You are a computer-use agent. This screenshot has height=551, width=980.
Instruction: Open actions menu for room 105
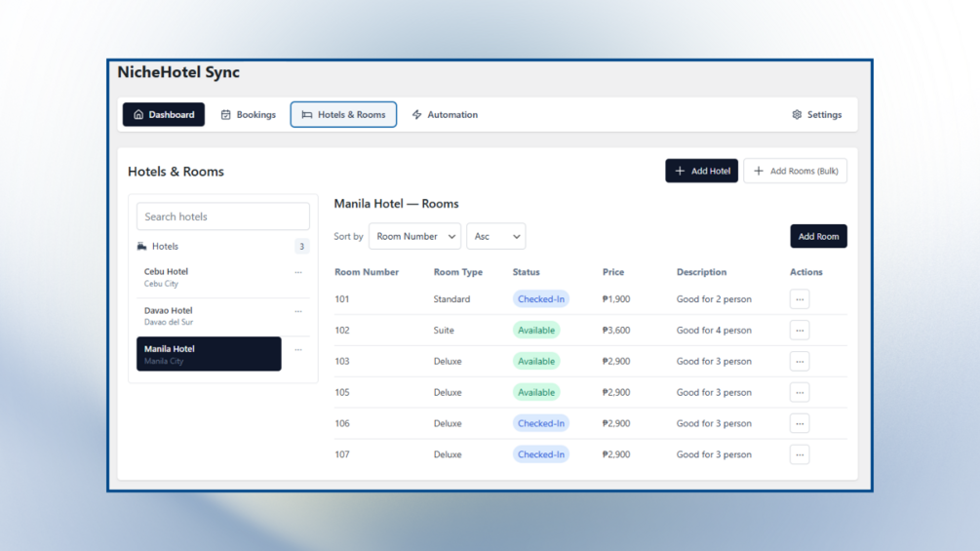(800, 392)
